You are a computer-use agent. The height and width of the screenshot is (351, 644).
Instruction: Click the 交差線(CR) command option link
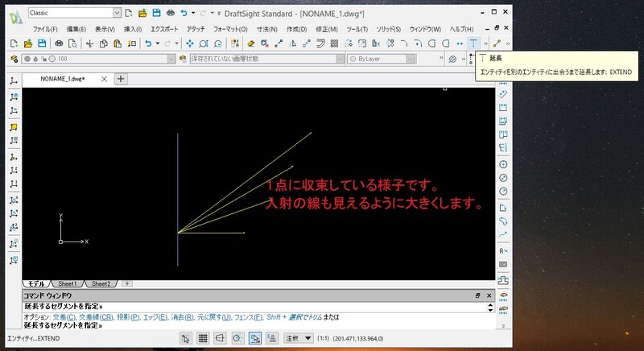[96, 317]
